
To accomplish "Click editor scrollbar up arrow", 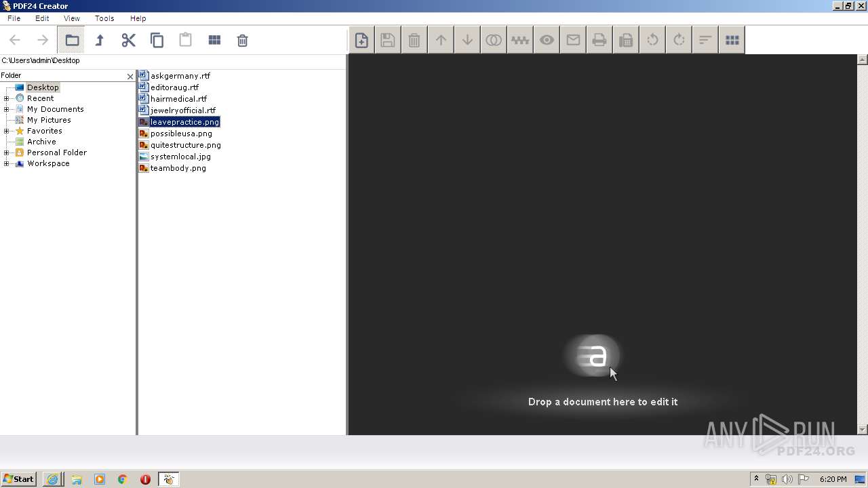I will (x=863, y=60).
